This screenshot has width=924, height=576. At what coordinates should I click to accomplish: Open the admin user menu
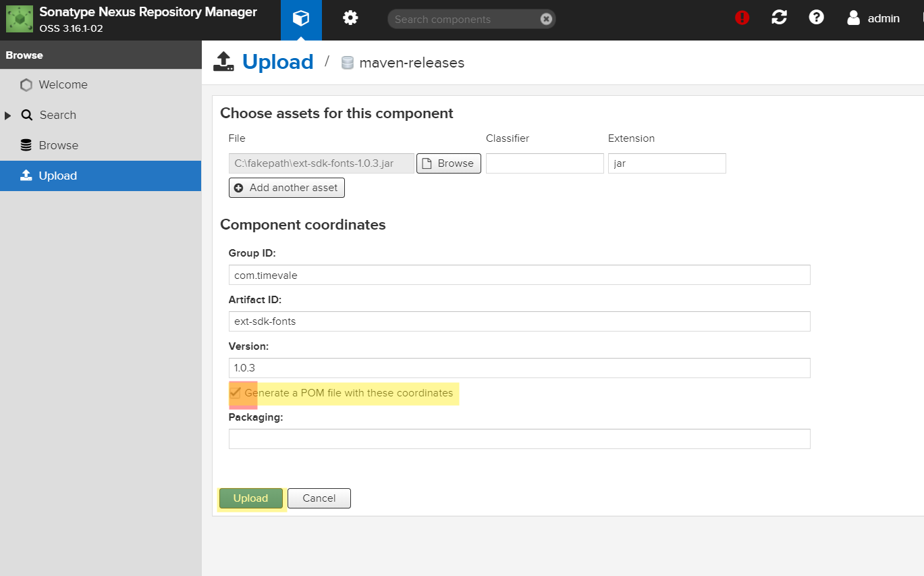pos(873,18)
